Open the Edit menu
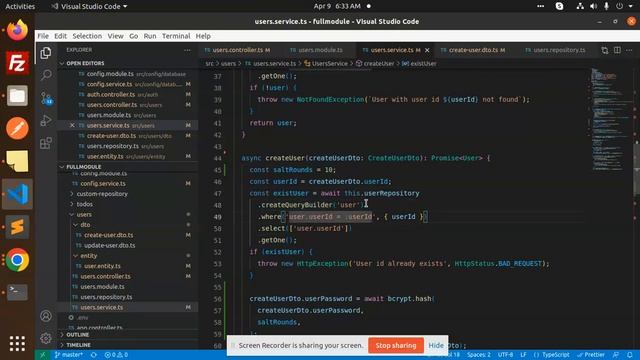 tap(60, 36)
